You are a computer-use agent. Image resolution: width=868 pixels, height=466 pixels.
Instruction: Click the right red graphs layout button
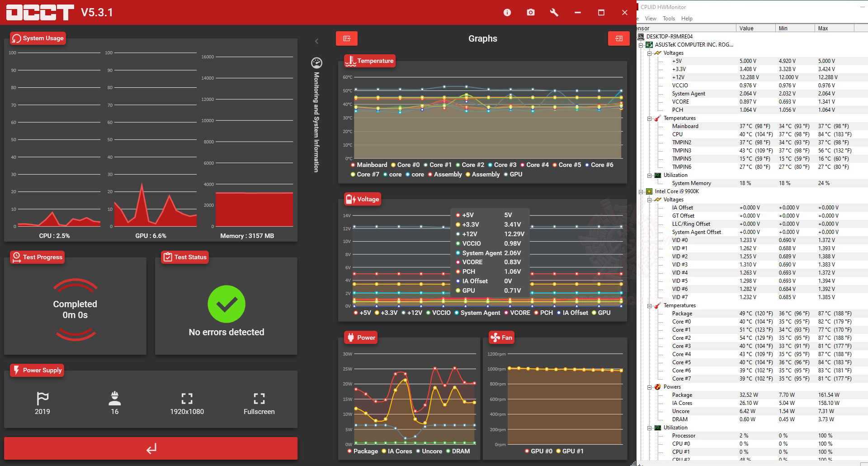[x=619, y=38]
